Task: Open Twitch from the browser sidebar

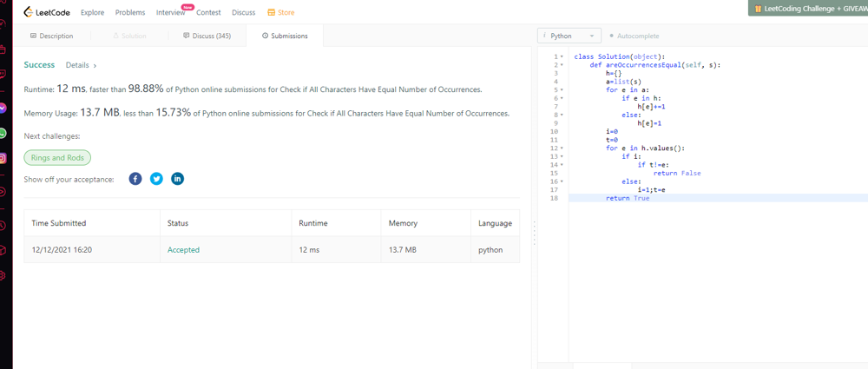Action: [x=3, y=75]
